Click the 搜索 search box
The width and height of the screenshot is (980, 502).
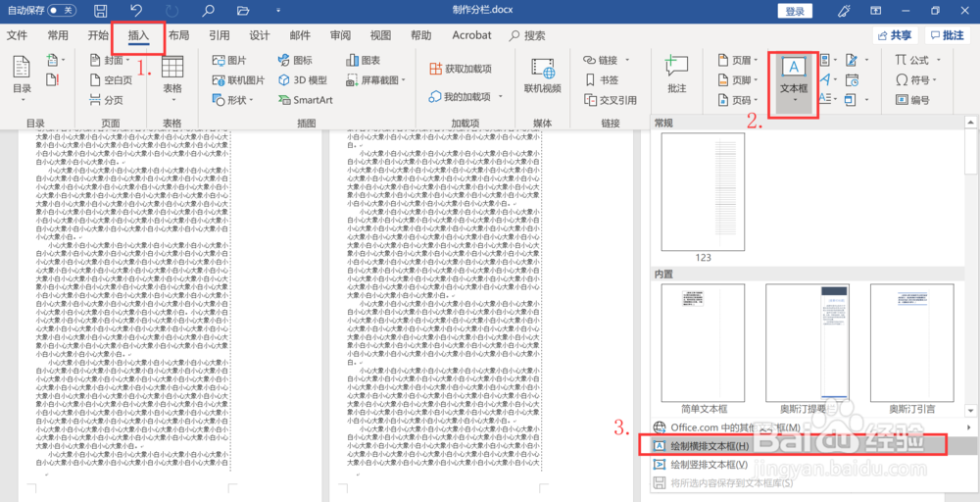point(528,35)
